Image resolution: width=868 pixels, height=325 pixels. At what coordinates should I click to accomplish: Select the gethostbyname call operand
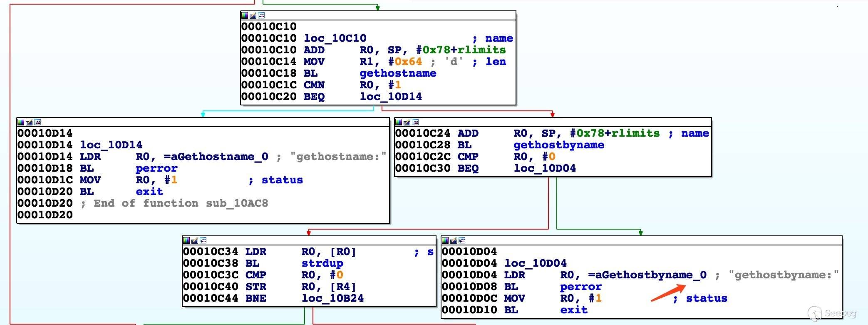[x=559, y=145]
